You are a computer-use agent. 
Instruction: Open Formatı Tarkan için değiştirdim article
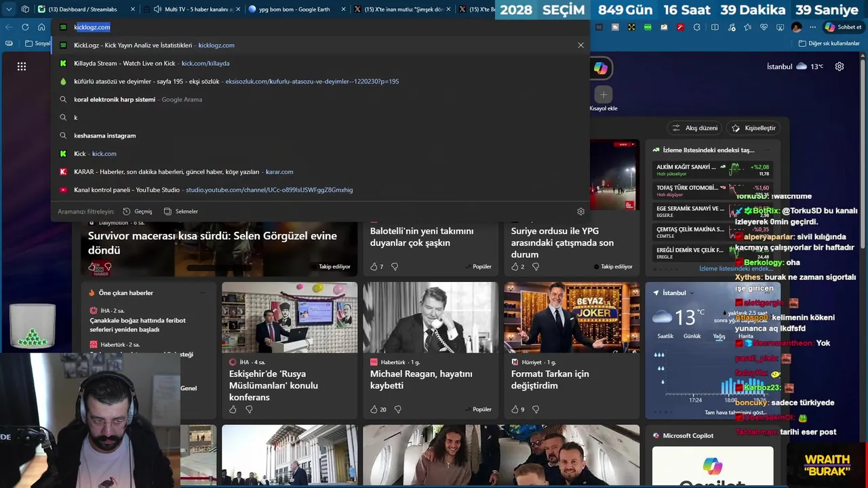550,380
